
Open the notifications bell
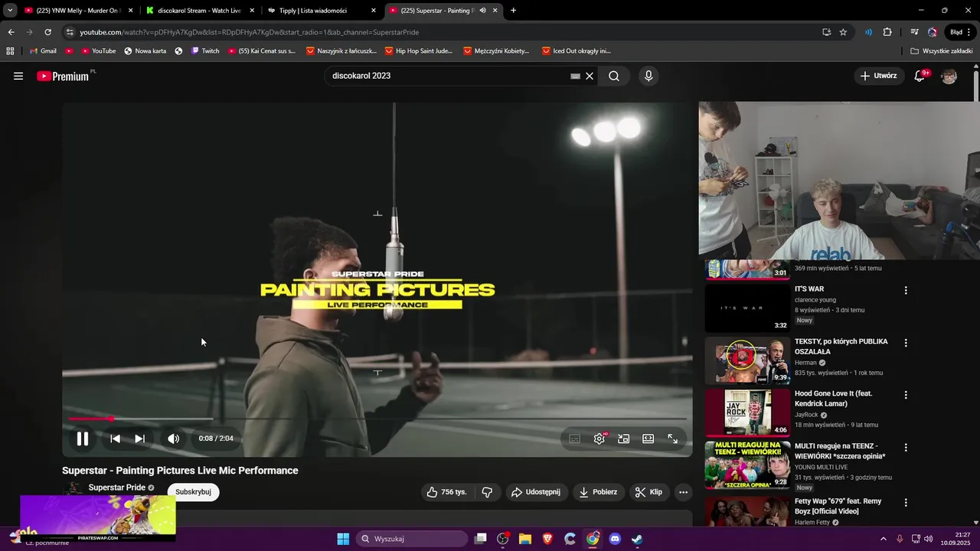(x=920, y=76)
